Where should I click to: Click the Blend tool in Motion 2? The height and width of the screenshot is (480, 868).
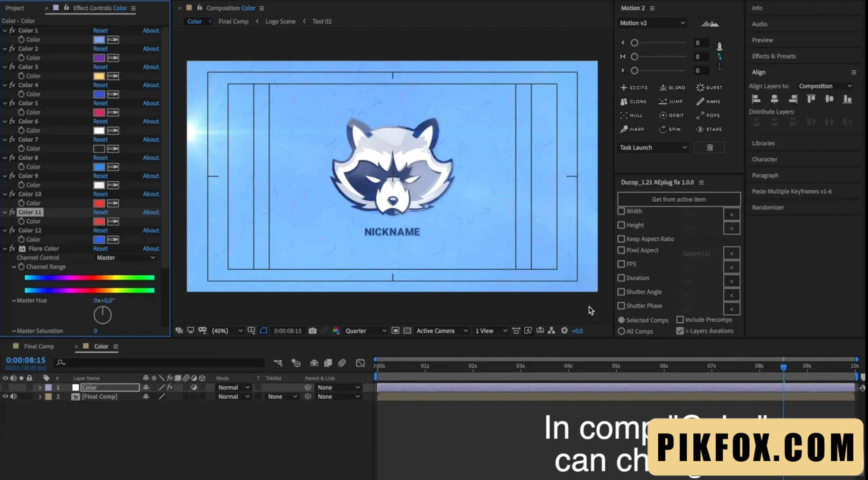pyautogui.click(x=672, y=88)
